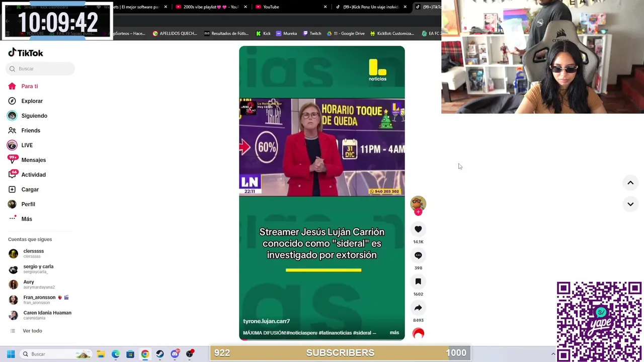The image size is (644, 362).
Task: Go to previous video with up chevron
Action: 630,183
